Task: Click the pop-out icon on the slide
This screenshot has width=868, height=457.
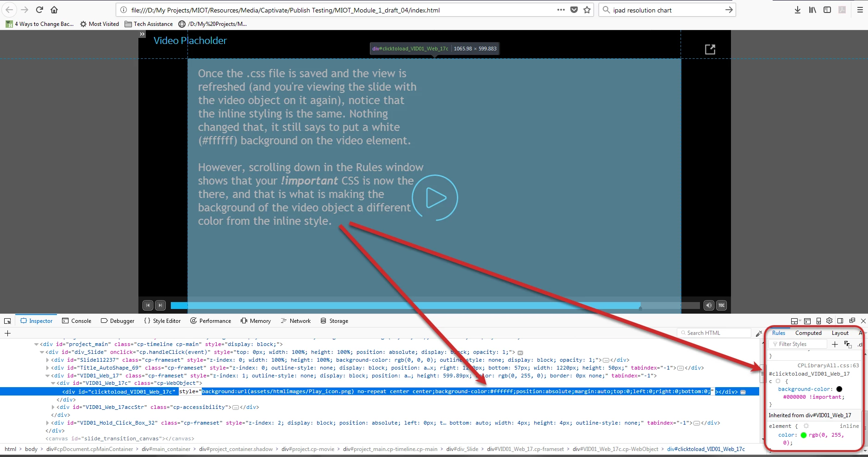Action: point(710,49)
